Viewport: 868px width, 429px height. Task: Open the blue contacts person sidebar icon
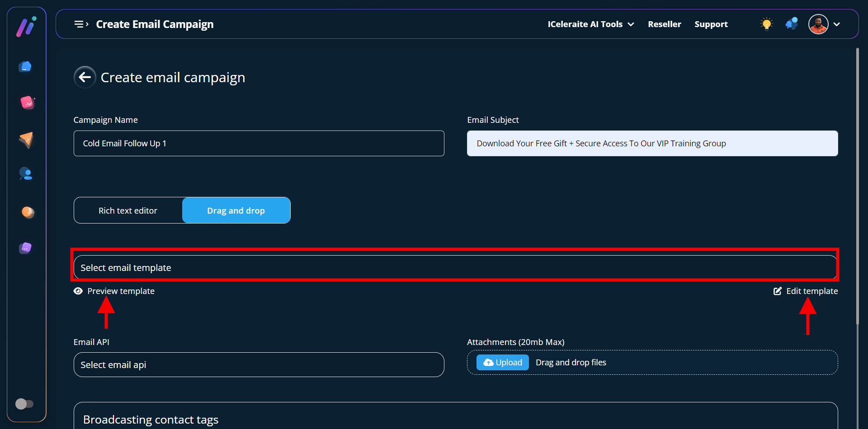(26, 174)
